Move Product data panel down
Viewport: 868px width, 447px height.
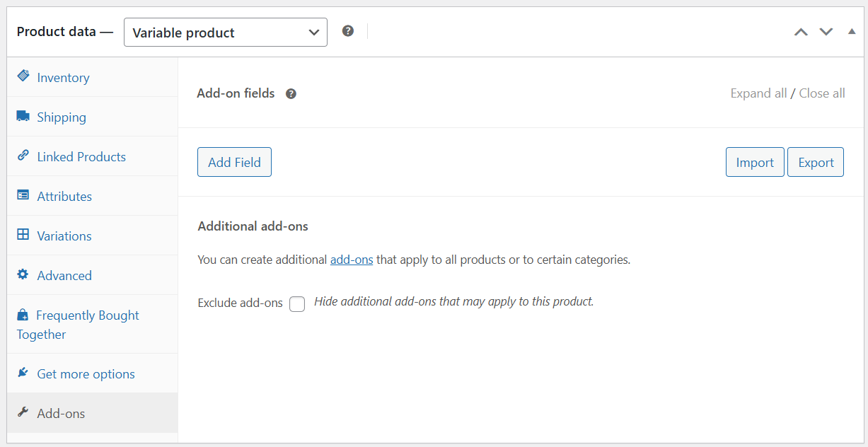pos(826,33)
